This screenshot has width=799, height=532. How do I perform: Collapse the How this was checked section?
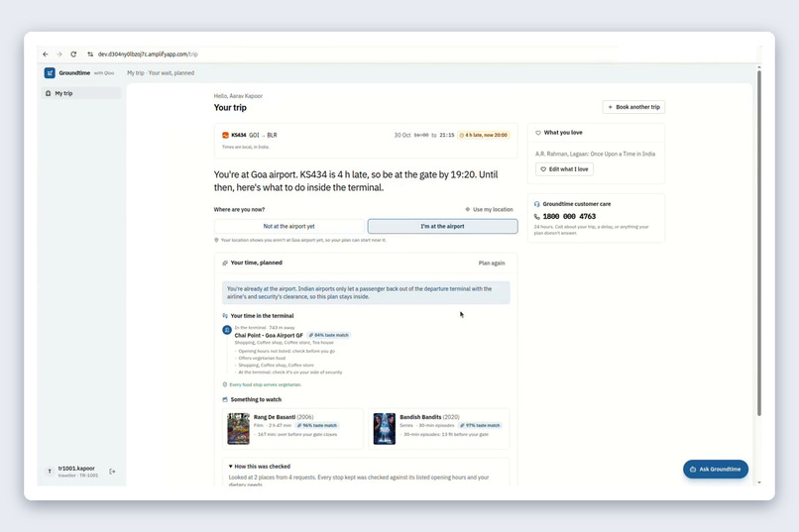[x=260, y=467]
